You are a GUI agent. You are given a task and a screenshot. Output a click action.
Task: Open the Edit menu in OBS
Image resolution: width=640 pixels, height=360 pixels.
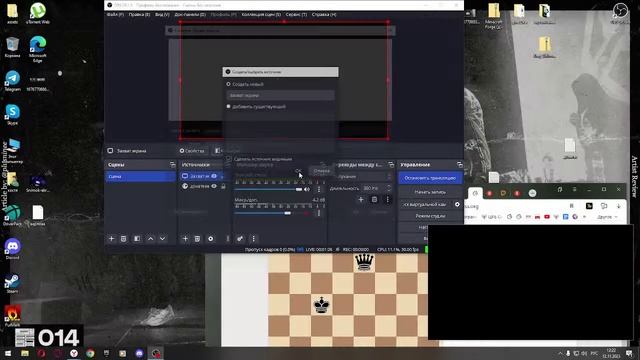point(139,15)
